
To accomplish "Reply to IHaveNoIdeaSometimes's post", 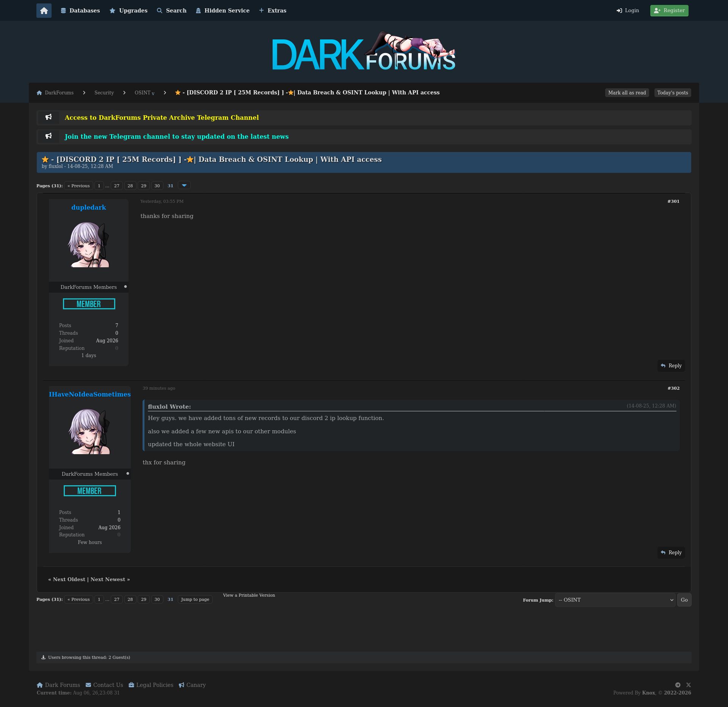I will (671, 553).
